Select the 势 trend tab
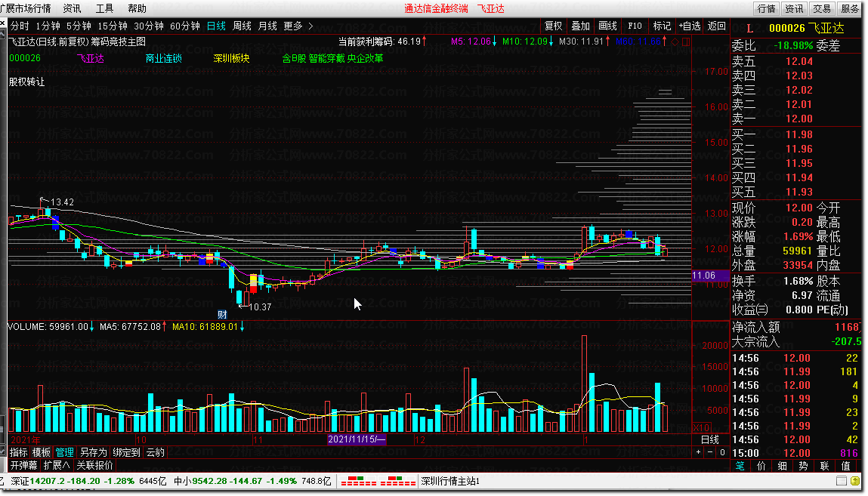Image resolution: width=868 pixels, height=496 pixels. pyautogui.click(x=803, y=466)
